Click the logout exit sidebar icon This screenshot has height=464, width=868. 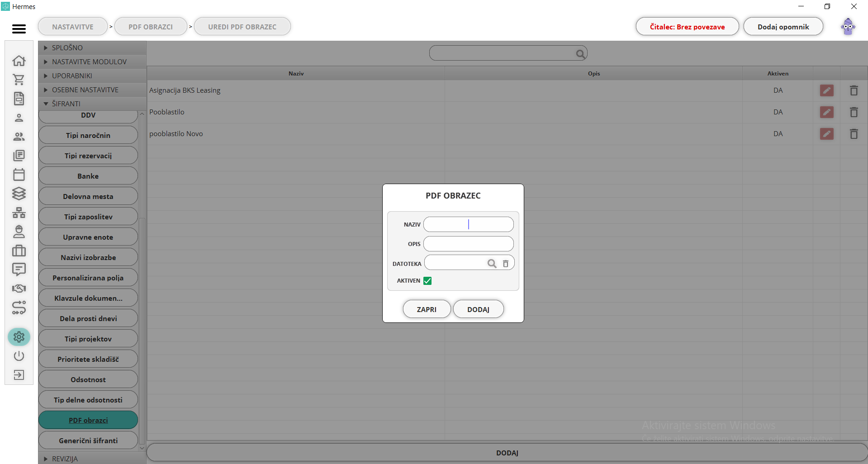19,375
